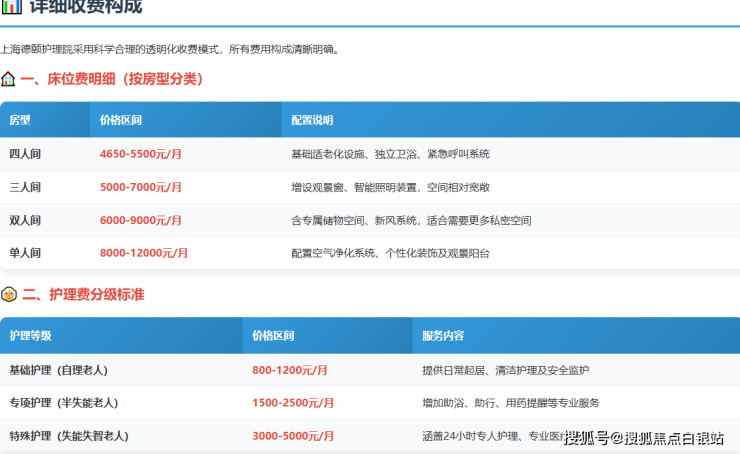Select the 详细收费构成 page heading
Viewport: 740px width, 454px height.
pyautogui.click(x=85, y=7)
